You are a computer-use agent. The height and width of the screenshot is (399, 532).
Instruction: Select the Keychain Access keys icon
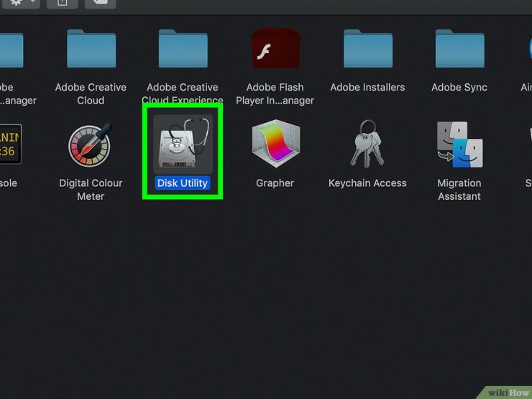(367, 144)
